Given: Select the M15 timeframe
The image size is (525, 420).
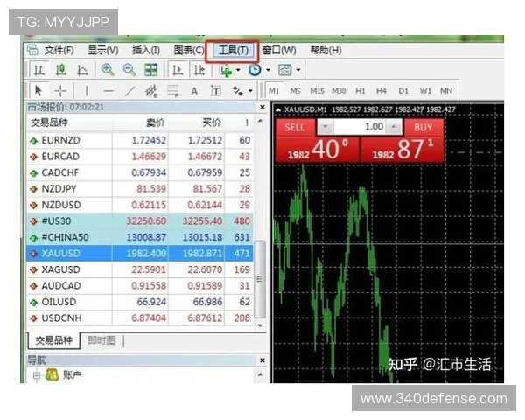Looking at the screenshot, I should [x=317, y=91].
